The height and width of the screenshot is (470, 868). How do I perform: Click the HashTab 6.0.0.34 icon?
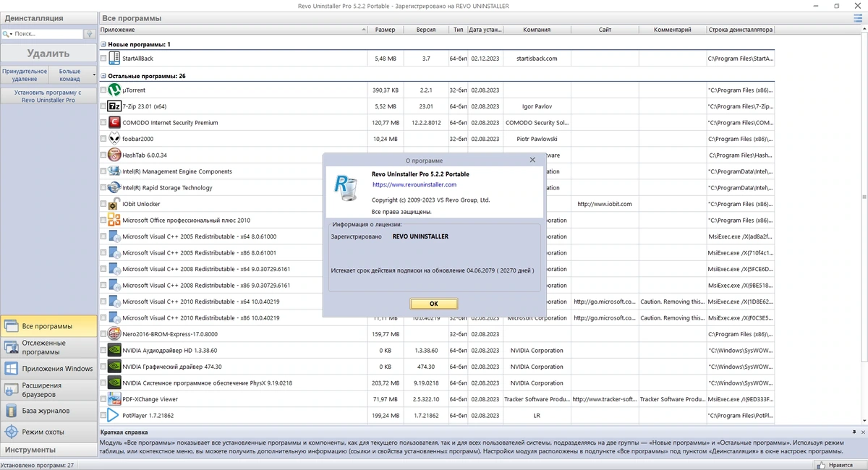pyautogui.click(x=114, y=155)
